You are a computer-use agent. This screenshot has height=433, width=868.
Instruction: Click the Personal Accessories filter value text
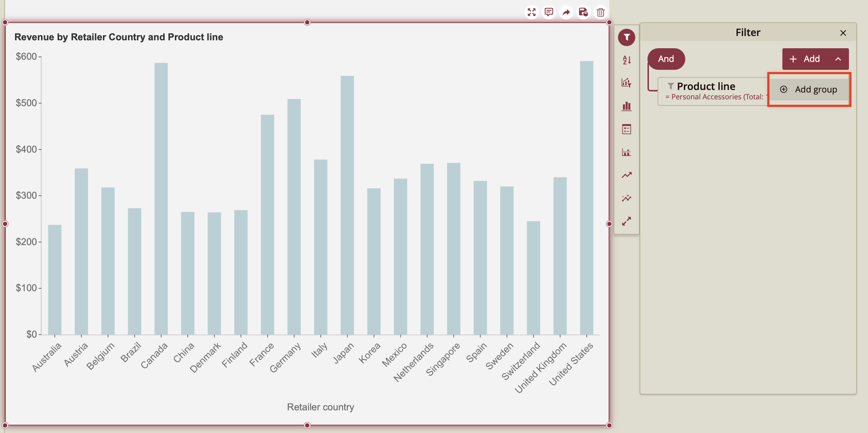[x=716, y=97]
